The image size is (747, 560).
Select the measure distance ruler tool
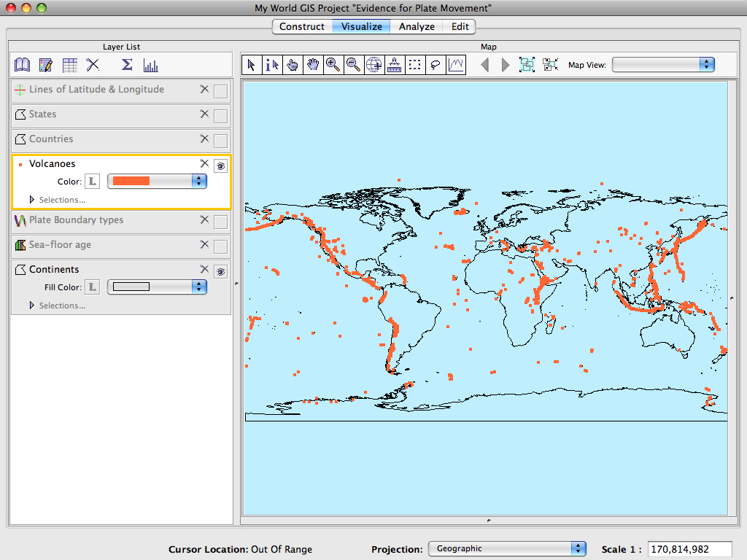[x=395, y=65]
